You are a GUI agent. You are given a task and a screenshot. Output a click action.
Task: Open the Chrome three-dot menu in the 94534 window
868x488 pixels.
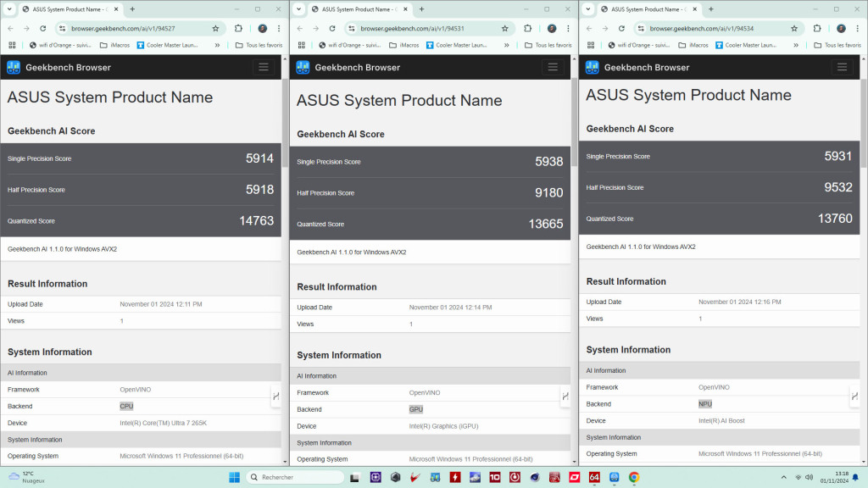pos(858,28)
